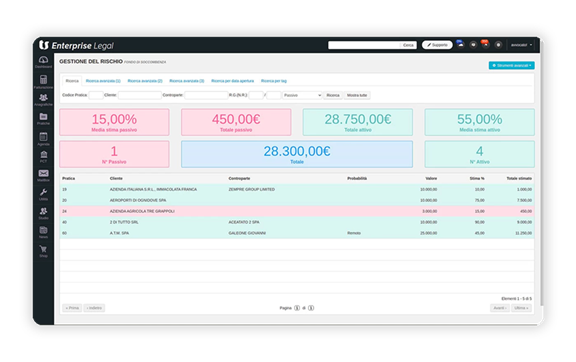Viewport: 576px width, 362px height.
Task: Open the Passivo select dropdown
Action: coord(302,95)
